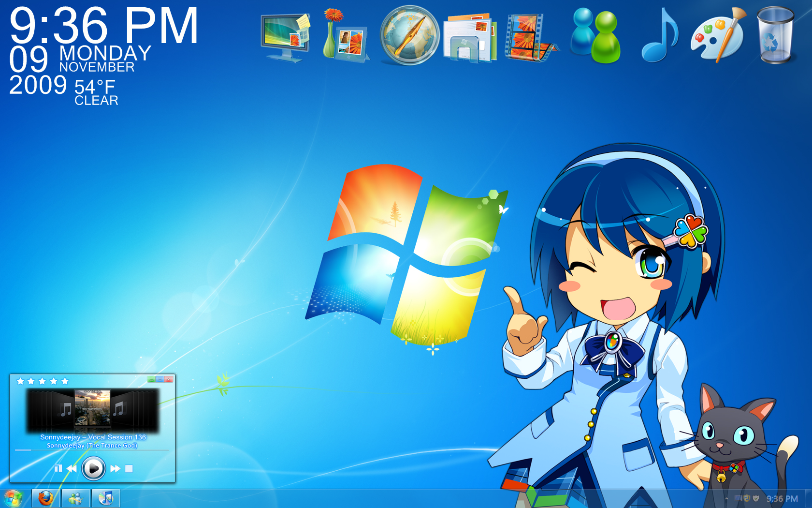The image size is (812, 508).
Task: Click the NOVEMBER month label
Action: (x=97, y=67)
